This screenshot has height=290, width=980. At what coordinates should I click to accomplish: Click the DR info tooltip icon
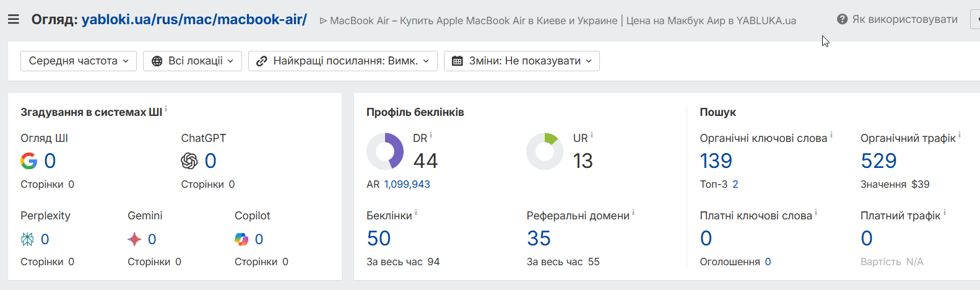tap(431, 135)
